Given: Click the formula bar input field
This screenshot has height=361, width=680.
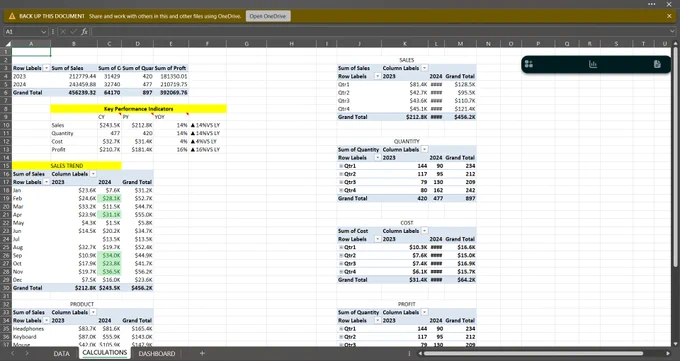Looking at the screenshot, I should (x=379, y=31).
